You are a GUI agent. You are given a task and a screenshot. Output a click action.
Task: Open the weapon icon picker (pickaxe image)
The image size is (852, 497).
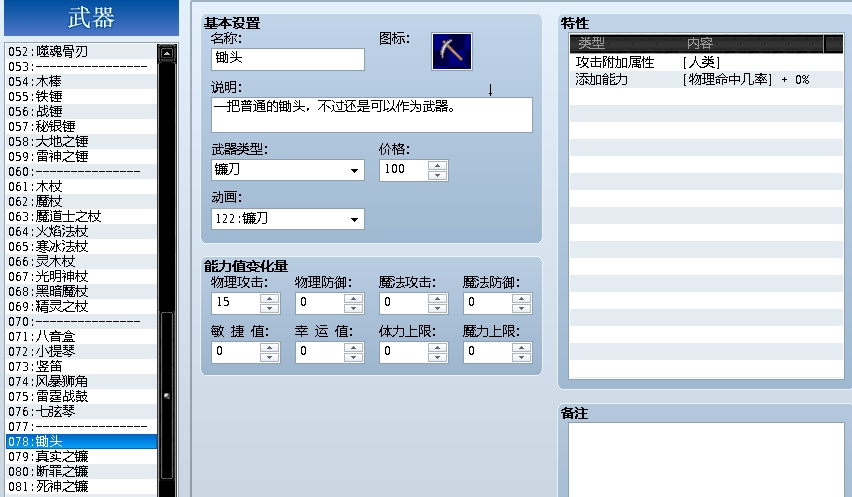452,52
